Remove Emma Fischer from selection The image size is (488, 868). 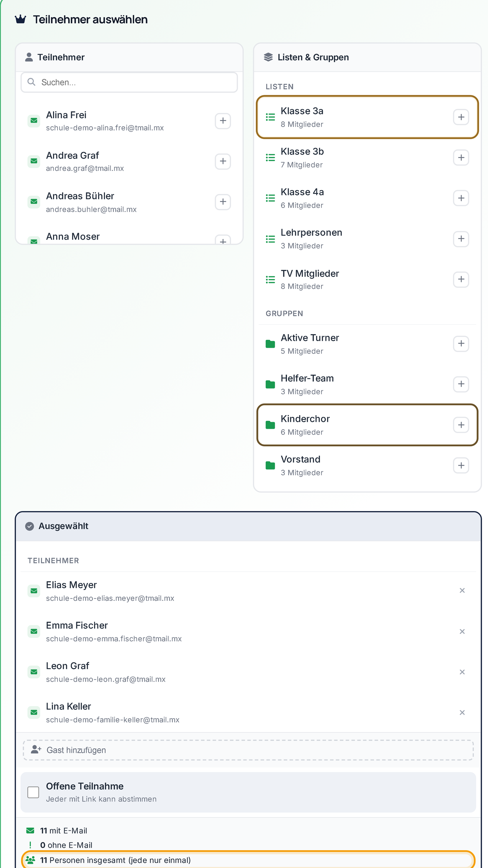pyautogui.click(x=462, y=631)
